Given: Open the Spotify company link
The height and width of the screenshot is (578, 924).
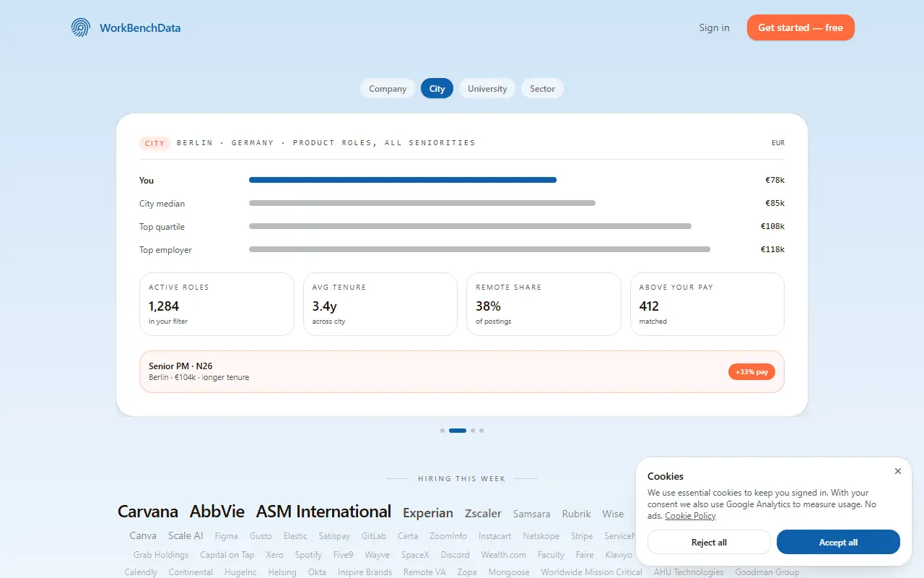Looking at the screenshot, I should pos(308,555).
